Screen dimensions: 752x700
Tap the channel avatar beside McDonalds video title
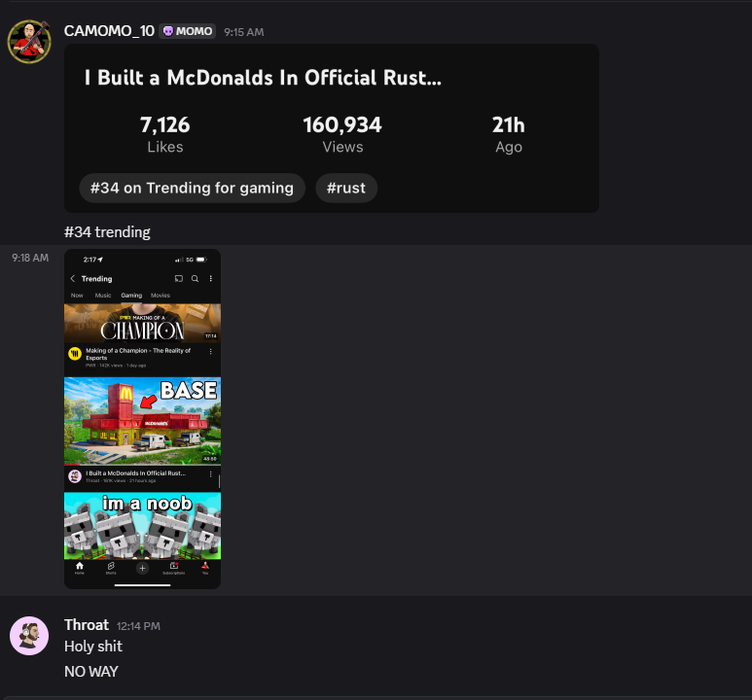tap(75, 476)
